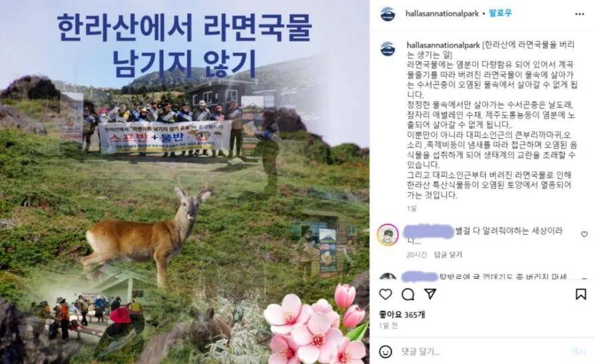Click caption avatar of hallasannationalpark

point(388,49)
